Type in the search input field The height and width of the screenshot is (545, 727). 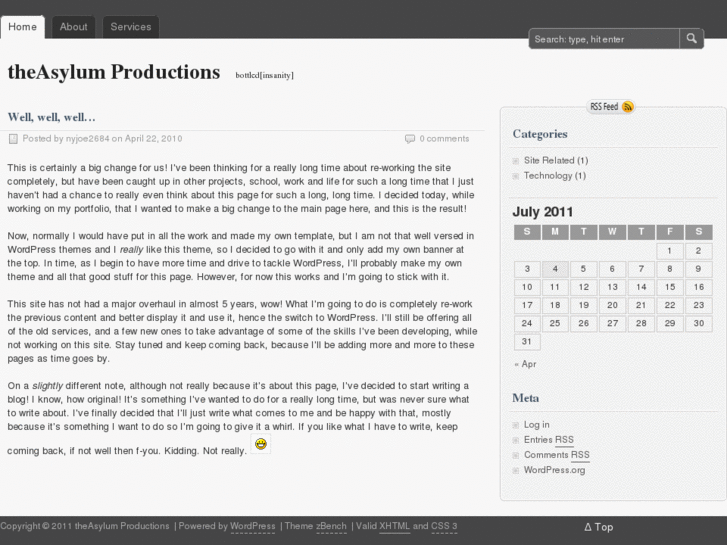[x=604, y=39]
